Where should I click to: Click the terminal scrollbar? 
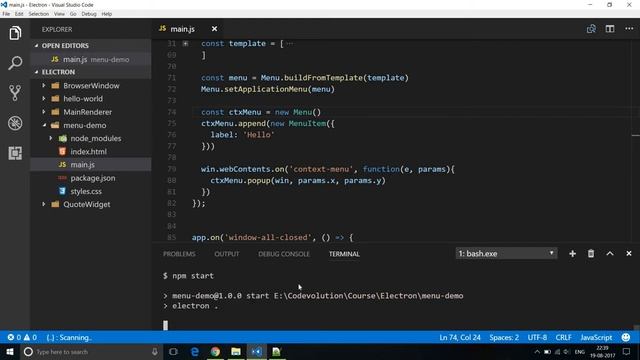tap(636, 327)
